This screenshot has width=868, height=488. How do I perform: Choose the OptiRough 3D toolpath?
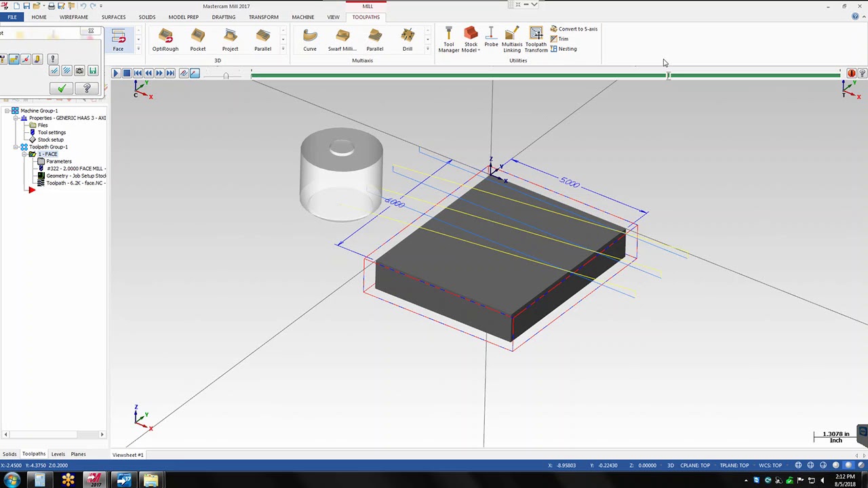(165, 40)
